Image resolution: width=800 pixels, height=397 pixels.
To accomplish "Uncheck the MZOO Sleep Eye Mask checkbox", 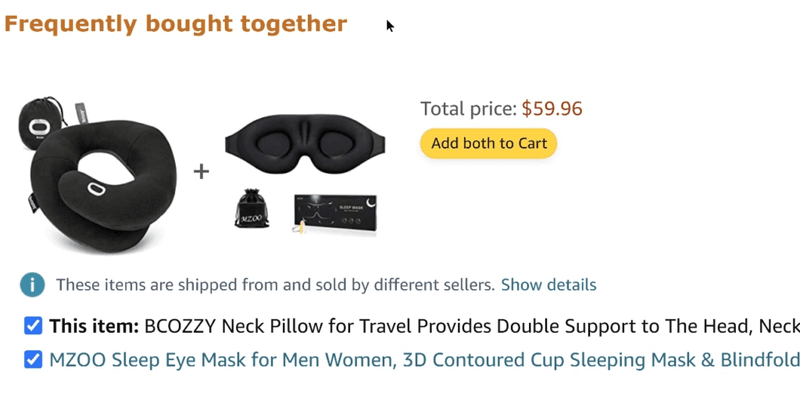I will pyautogui.click(x=33, y=360).
